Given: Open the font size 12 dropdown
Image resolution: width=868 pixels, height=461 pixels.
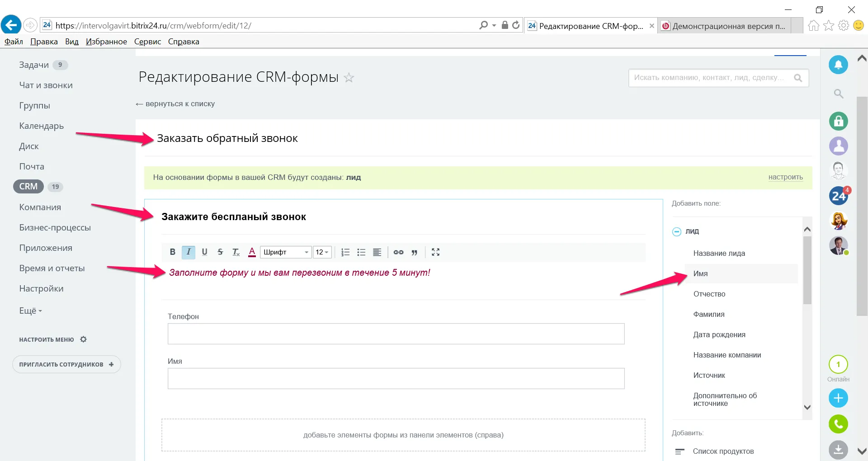Looking at the screenshot, I should point(322,252).
